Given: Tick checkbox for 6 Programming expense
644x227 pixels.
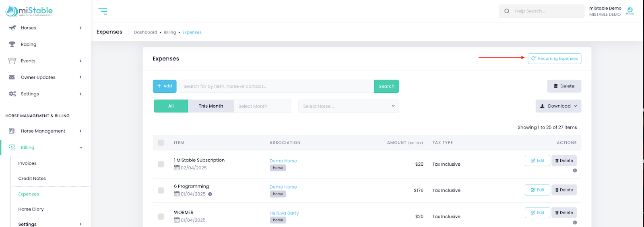Looking at the screenshot, I should 161,190.
